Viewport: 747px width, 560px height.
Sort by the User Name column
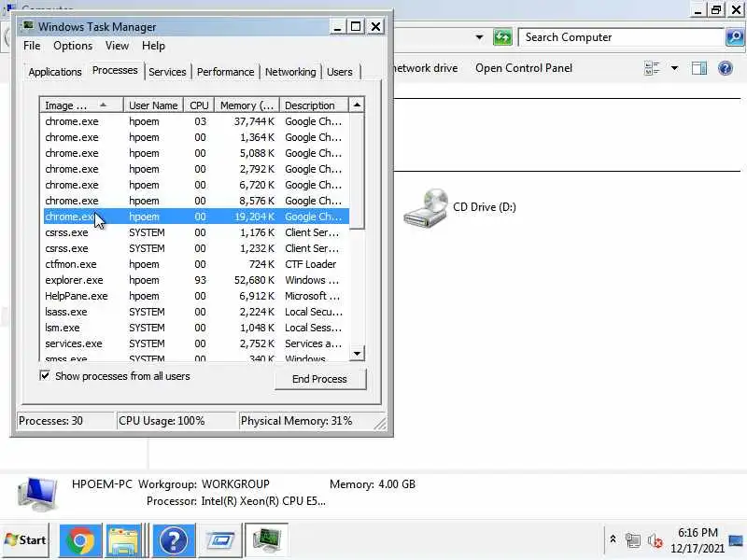(153, 105)
